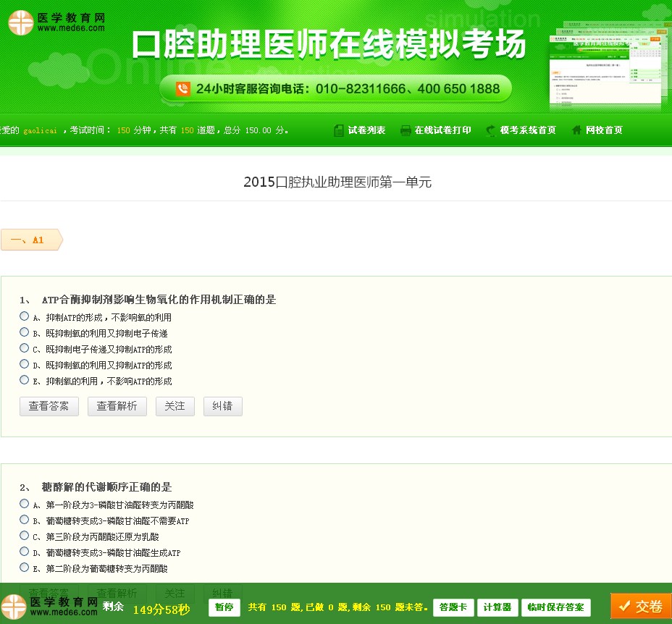The width and height of the screenshot is (672, 624).
Task: Select answer option B for question 1
Action: (x=24, y=332)
